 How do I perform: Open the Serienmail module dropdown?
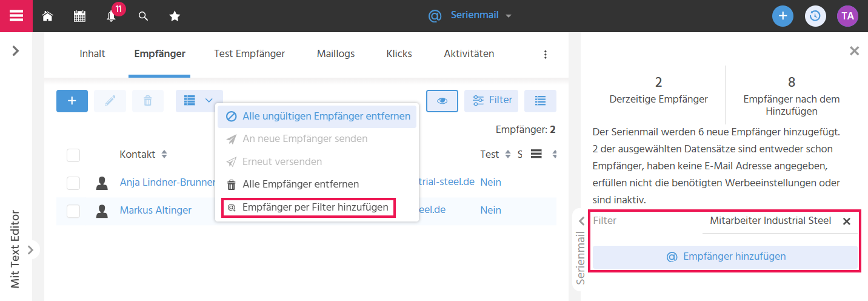[470, 15]
